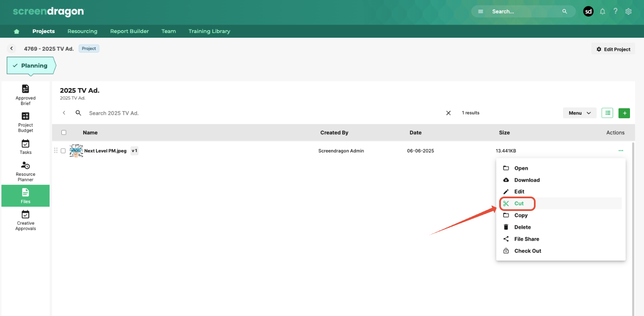Open Creative Approvals in the sidebar
This screenshot has height=316, width=644.
tap(25, 220)
